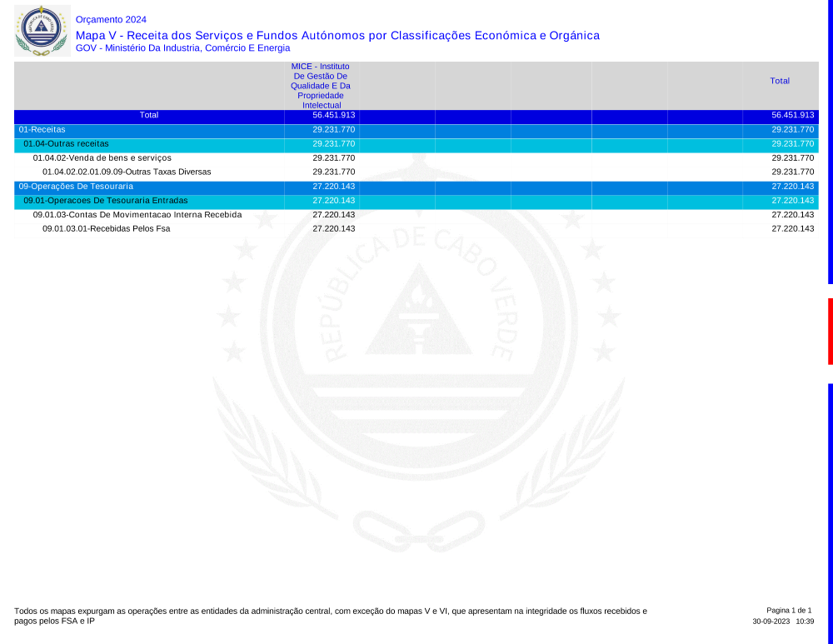Image resolution: width=833 pixels, height=644 pixels.
Task: Click the "01.04.02-Venda de bens e serviços" row
Action: tap(102, 157)
